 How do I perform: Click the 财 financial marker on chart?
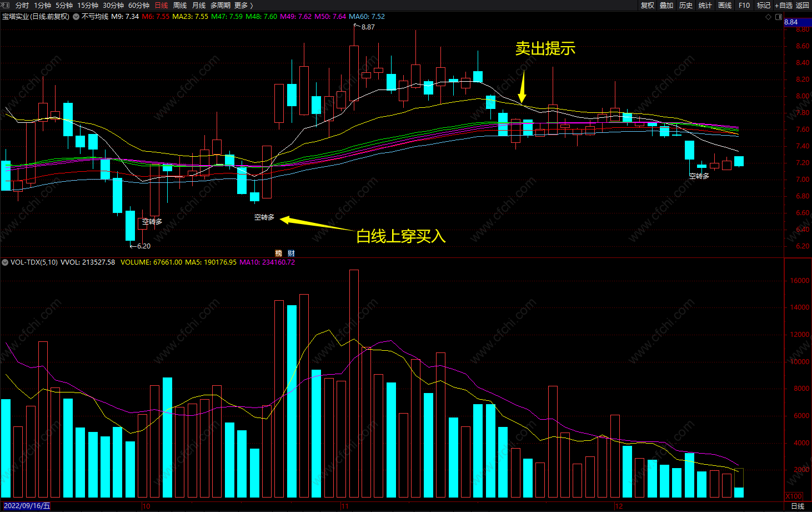point(291,253)
